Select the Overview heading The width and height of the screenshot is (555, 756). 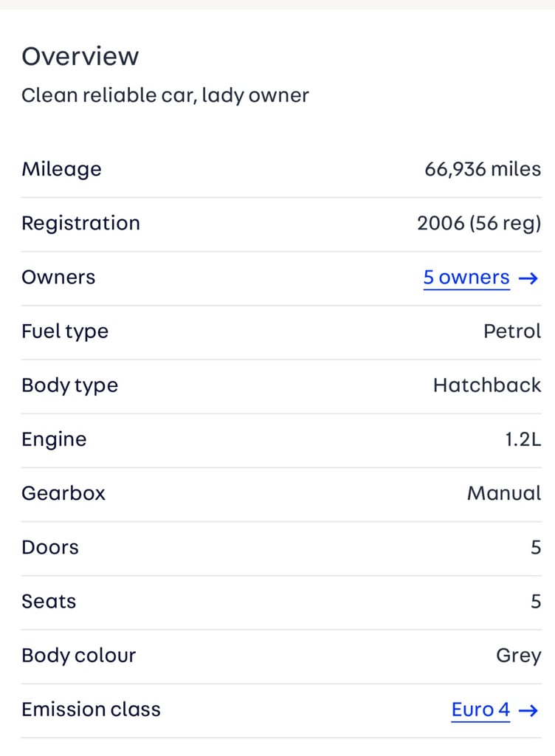click(x=80, y=56)
